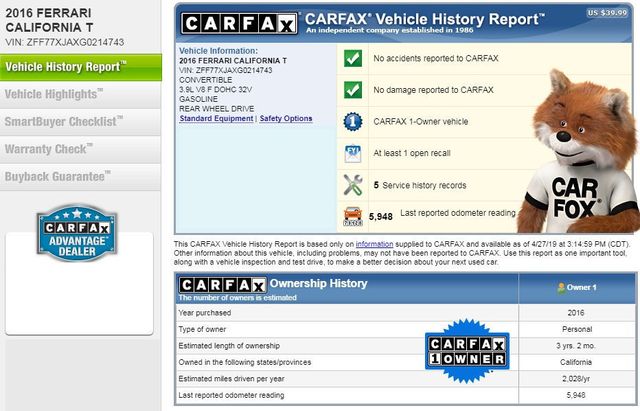The height and width of the screenshot is (411, 640).
Task: Click the green checkmark for no damage
Action: coord(352,90)
